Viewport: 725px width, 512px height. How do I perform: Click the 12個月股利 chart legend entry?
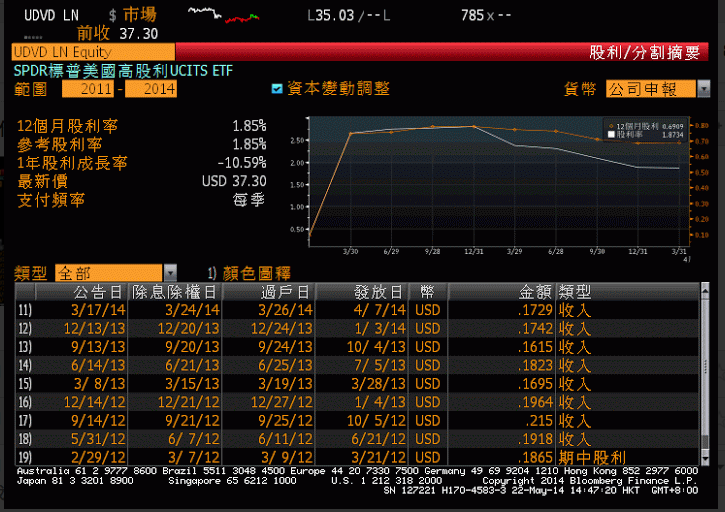(646, 126)
